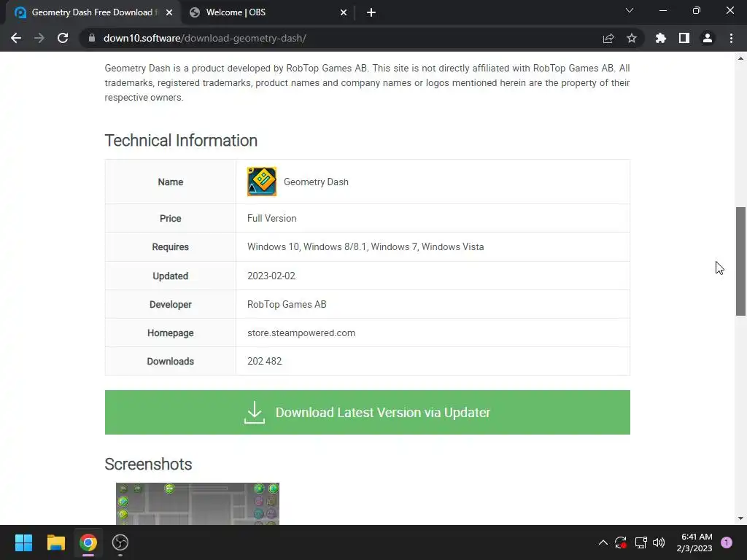Open the Chrome profile menu
Viewport: 747px width, 560px height.
[x=708, y=38]
